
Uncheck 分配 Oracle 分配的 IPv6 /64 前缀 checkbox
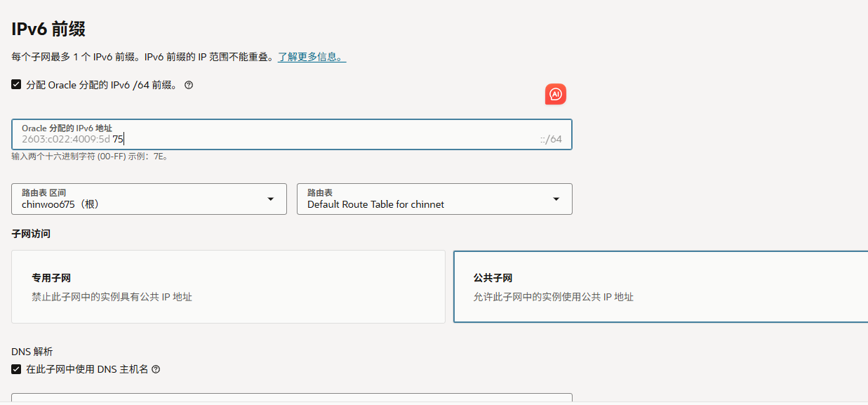point(16,85)
